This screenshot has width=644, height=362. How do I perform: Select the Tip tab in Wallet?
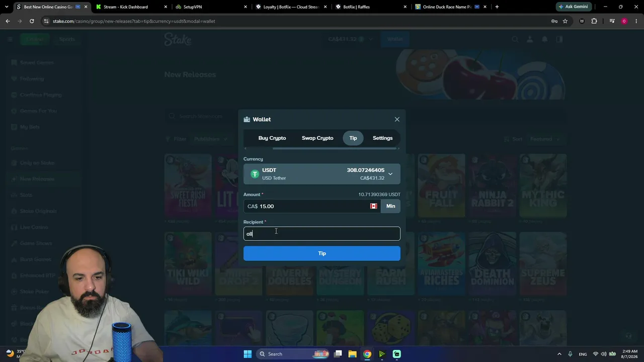353,138
